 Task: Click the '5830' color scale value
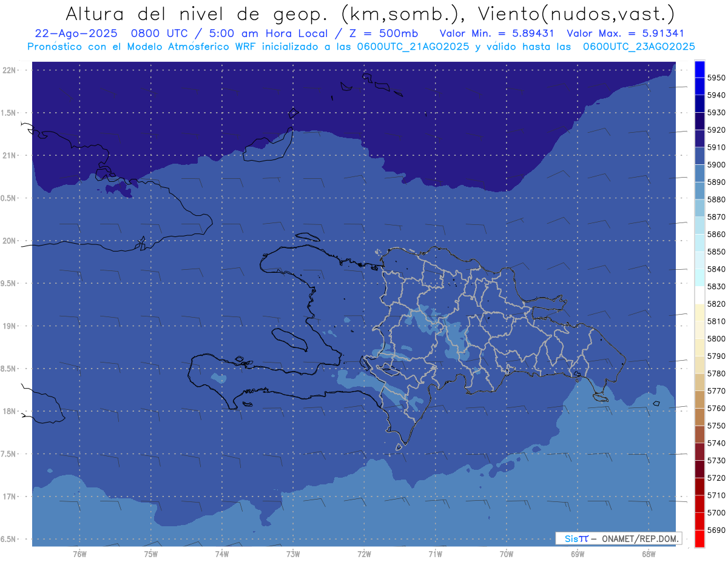[716, 286]
